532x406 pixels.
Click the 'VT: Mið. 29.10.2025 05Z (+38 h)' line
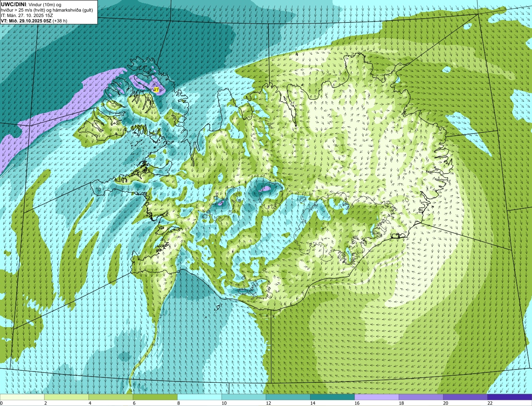tap(34, 21)
